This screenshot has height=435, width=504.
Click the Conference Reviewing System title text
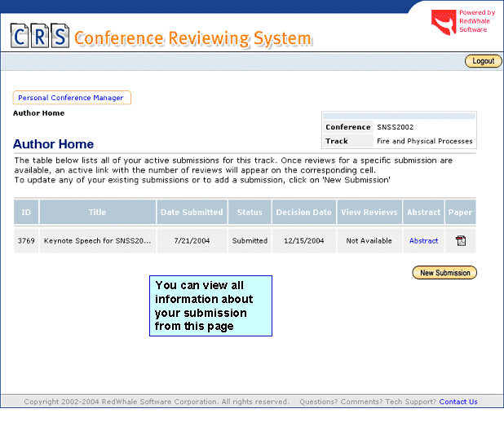tap(192, 38)
